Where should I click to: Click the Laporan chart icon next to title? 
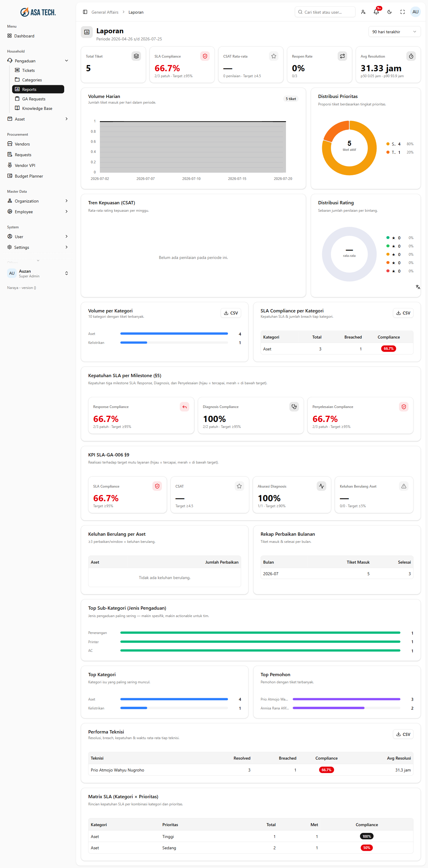(x=87, y=32)
